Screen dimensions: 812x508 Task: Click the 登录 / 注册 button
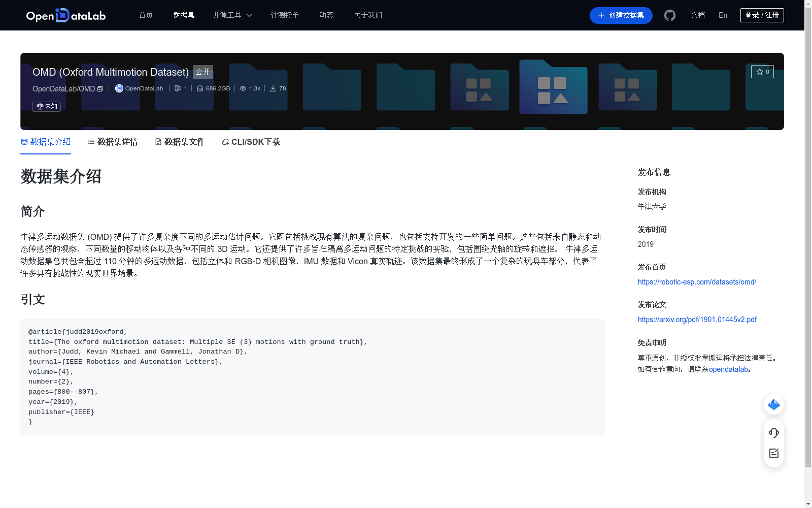coord(762,15)
